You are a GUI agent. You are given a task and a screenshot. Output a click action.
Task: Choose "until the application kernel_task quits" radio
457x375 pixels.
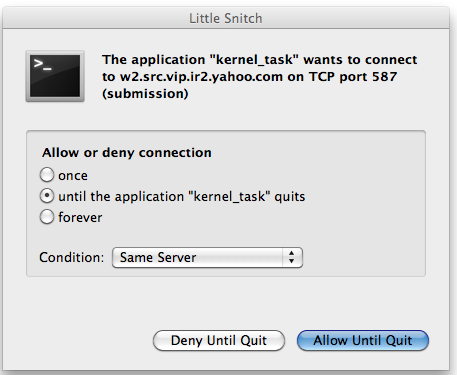[x=47, y=196]
